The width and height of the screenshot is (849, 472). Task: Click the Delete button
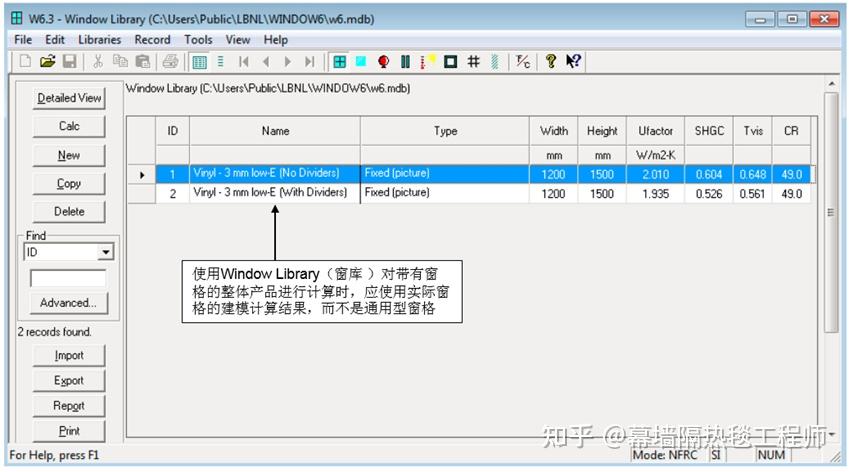69,212
